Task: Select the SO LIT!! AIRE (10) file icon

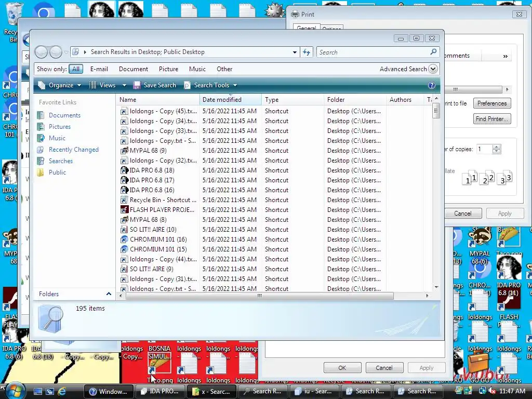Action: 125,229
